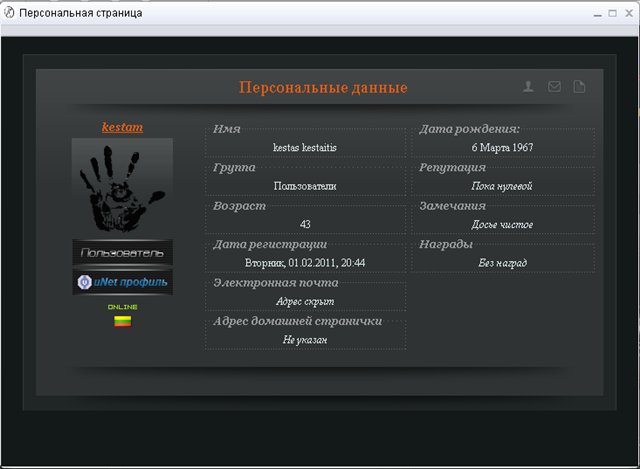Click the Без наград awards value
This screenshot has height=469, width=640.
502,263
